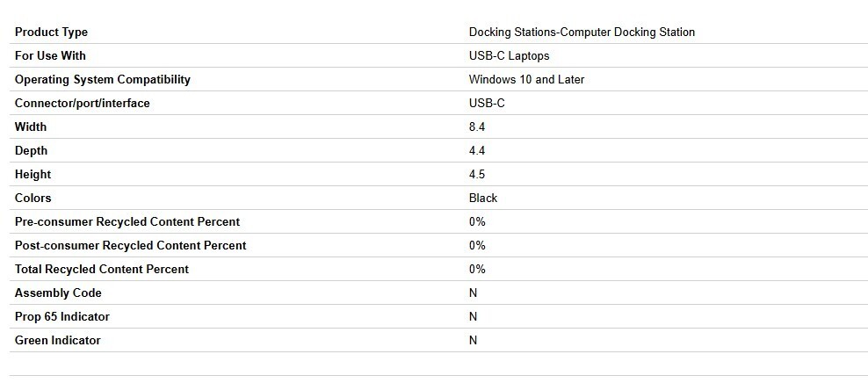
Task: Click the Windows 10 and Later value
Action: click(x=526, y=80)
